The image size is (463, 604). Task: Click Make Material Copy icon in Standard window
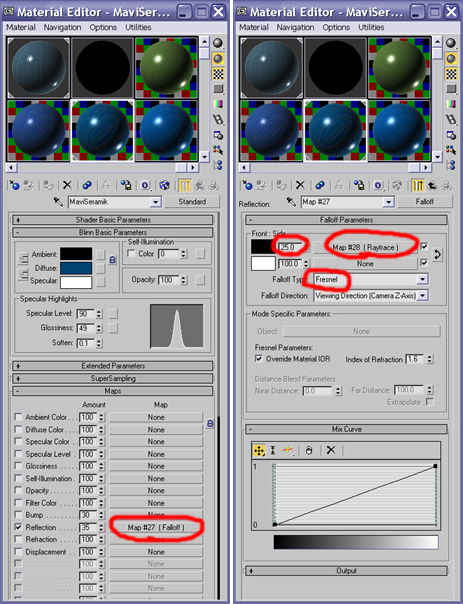pyautogui.click(x=87, y=185)
